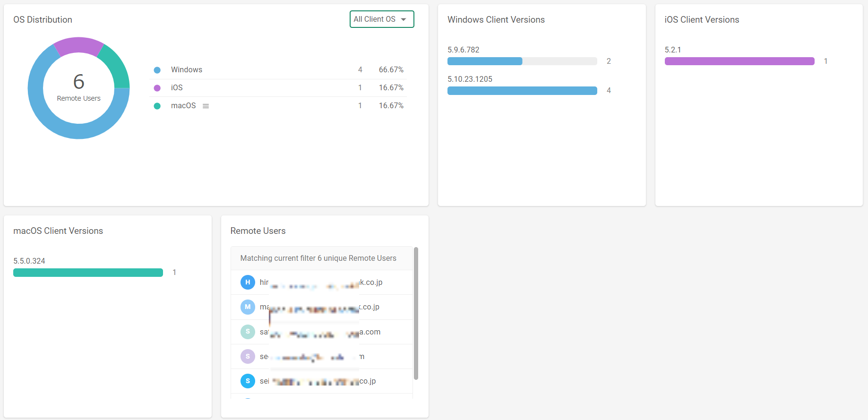
Task: Click the macOS row filter lines icon
Action: click(x=206, y=106)
